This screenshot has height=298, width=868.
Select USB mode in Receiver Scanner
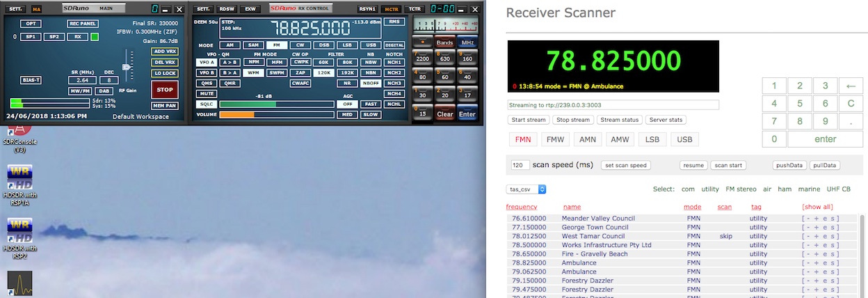684,139
